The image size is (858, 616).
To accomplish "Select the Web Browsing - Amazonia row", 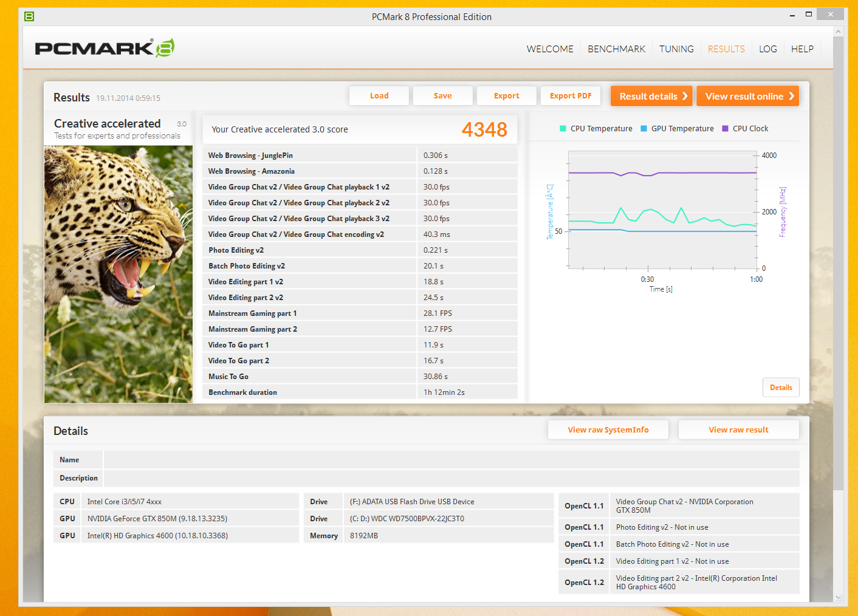I will coord(360,171).
